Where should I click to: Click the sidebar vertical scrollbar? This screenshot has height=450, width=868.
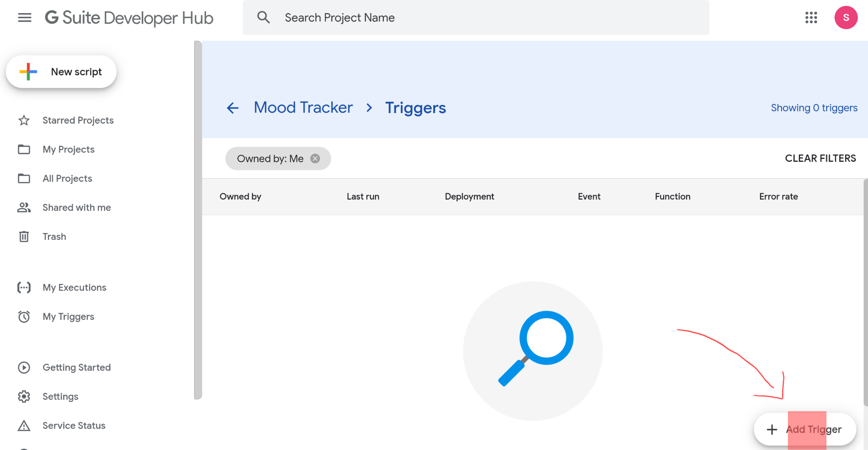coord(198,220)
